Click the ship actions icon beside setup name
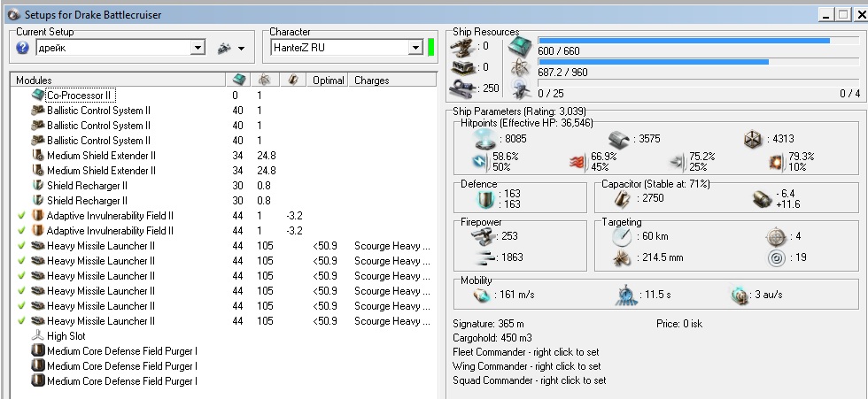Image resolution: width=868 pixels, height=399 pixels. (x=224, y=48)
